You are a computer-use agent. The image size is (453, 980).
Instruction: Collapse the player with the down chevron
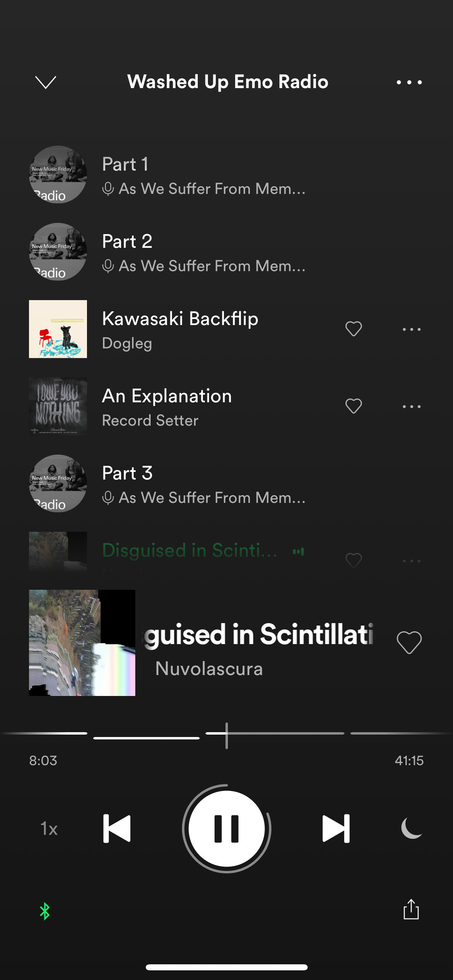click(46, 82)
